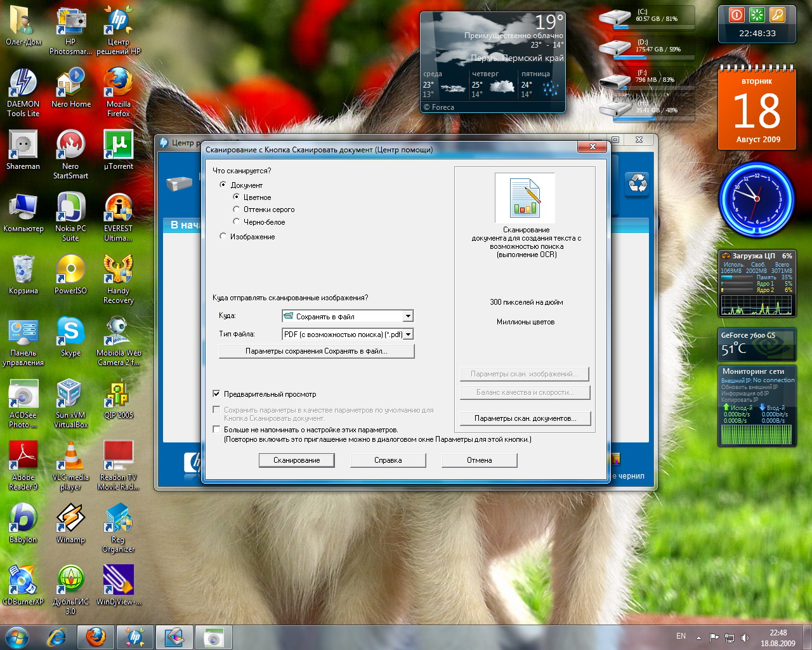
Task: Click recycle icon in HP center window
Action: pyautogui.click(x=637, y=184)
